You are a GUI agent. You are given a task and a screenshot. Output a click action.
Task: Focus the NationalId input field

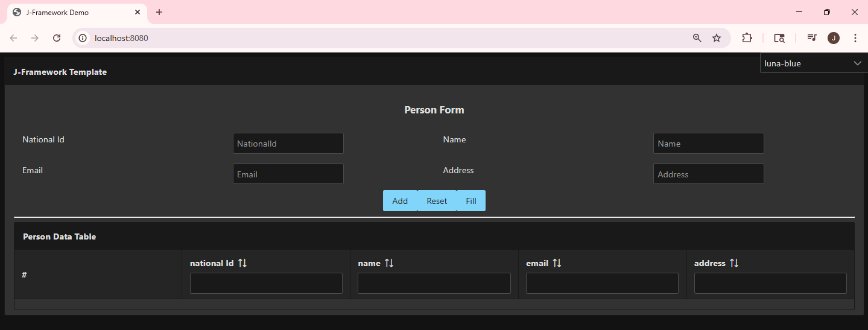[288, 144]
